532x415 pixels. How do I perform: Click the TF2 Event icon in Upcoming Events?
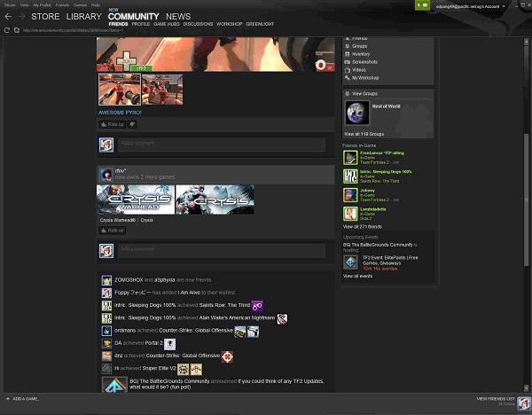coord(350,262)
